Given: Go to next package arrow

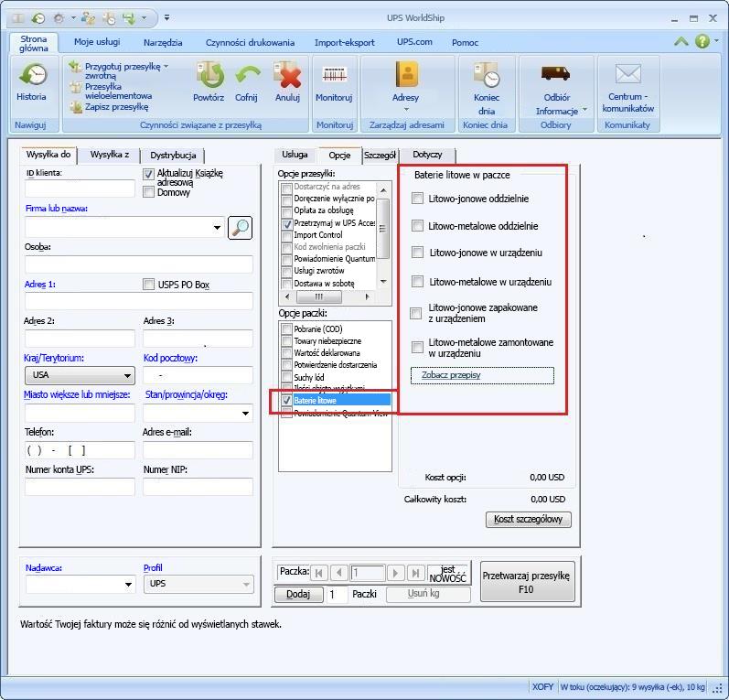Looking at the screenshot, I should [395, 573].
